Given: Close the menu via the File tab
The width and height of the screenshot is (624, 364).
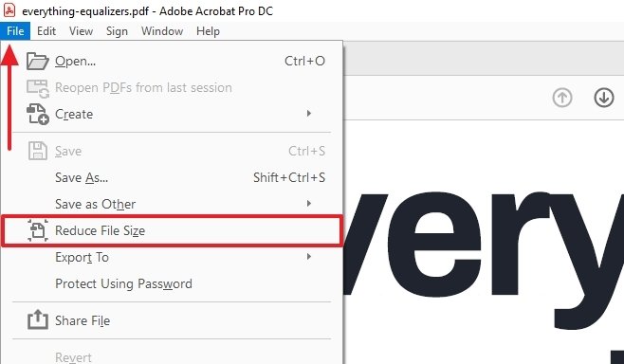Looking at the screenshot, I should [15, 31].
